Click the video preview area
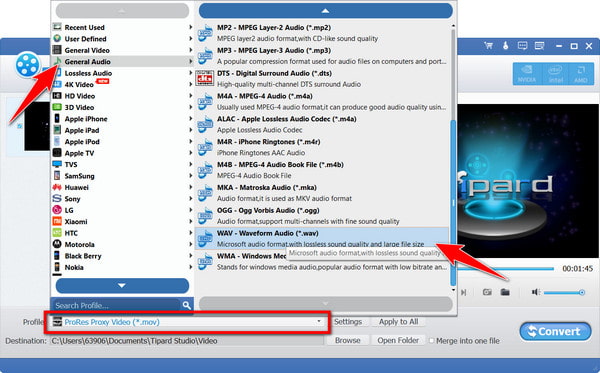 pyautogui.click(x=528, y=181)
